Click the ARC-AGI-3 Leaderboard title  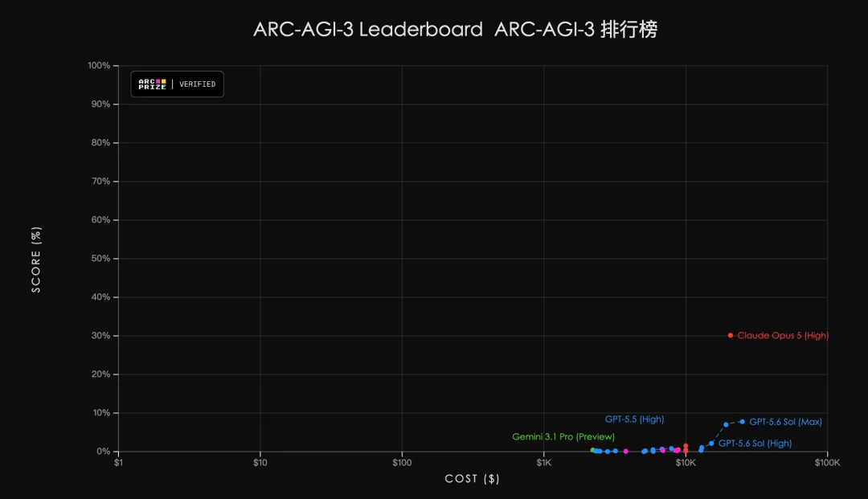[x=455, y=29]
